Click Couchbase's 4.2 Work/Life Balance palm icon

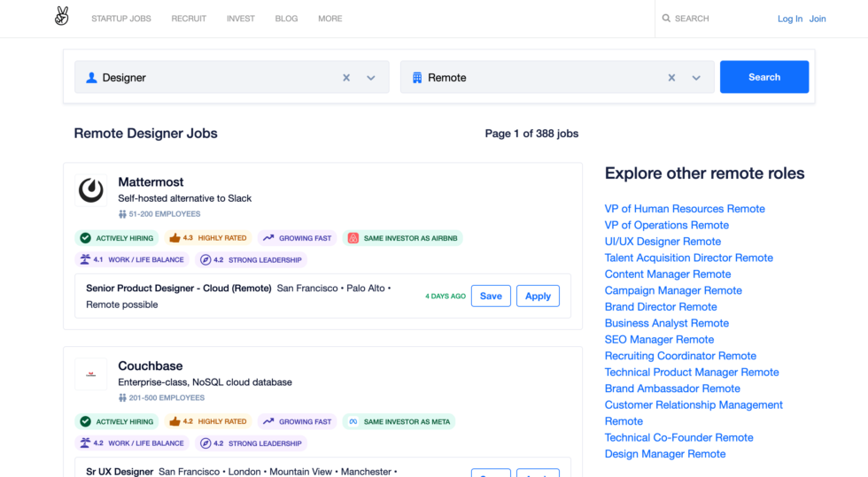(x=85, y=443)
